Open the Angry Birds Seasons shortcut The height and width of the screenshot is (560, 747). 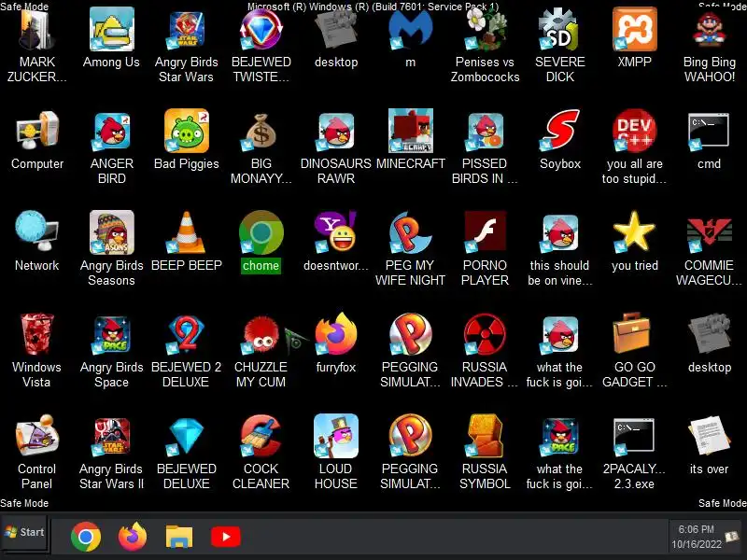tap(111, 232)
